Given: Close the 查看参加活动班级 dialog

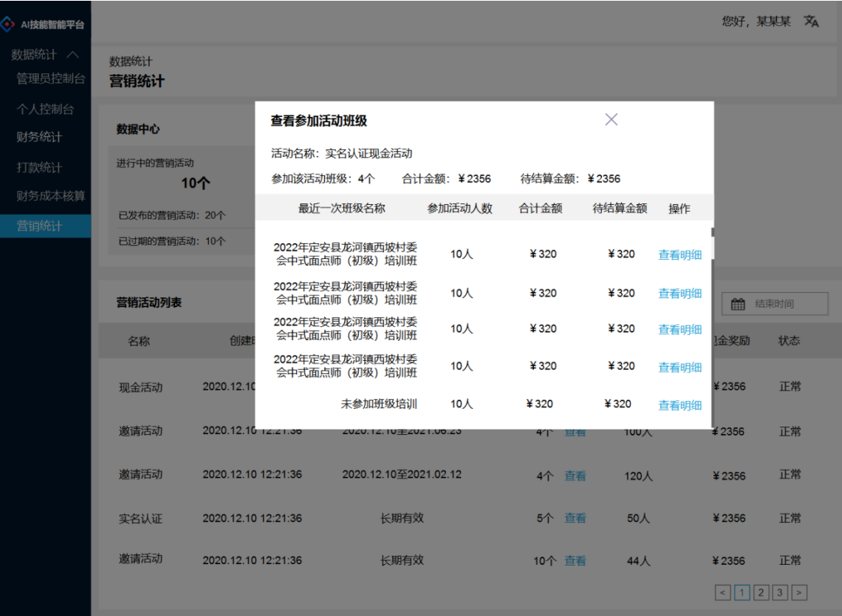Looking at the screenshot, I should tap(610, 119).
